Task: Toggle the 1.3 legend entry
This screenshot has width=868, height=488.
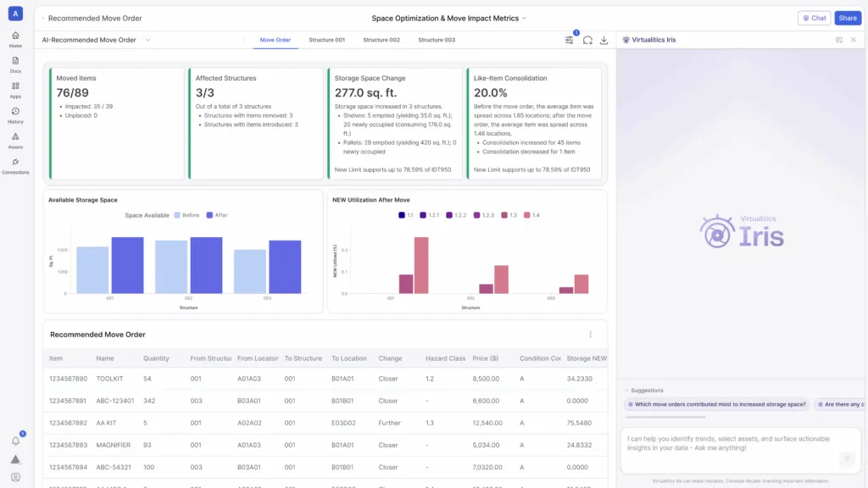Action: 509,215
